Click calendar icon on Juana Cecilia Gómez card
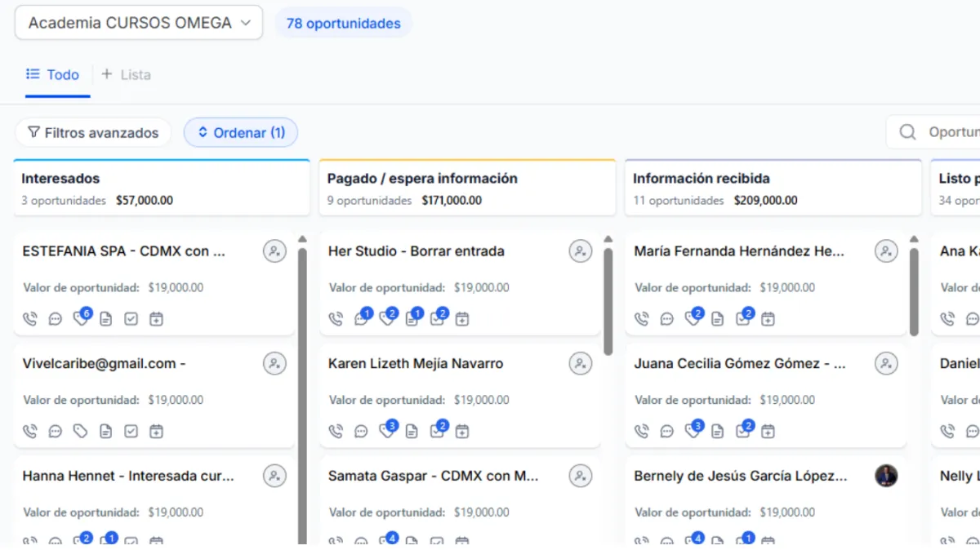This screenshot has width=980, height=550. pyautogui.click(x=768, y=432)
